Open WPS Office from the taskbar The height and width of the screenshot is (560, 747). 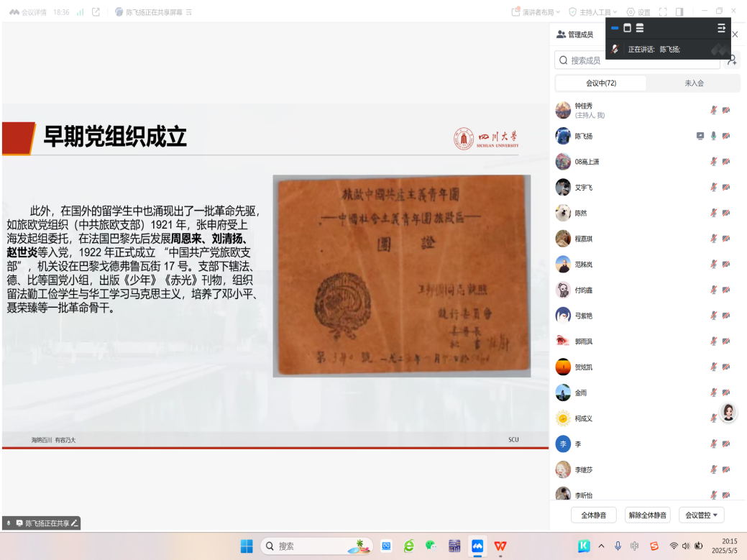pyautogui.click(x=500, y=546)
